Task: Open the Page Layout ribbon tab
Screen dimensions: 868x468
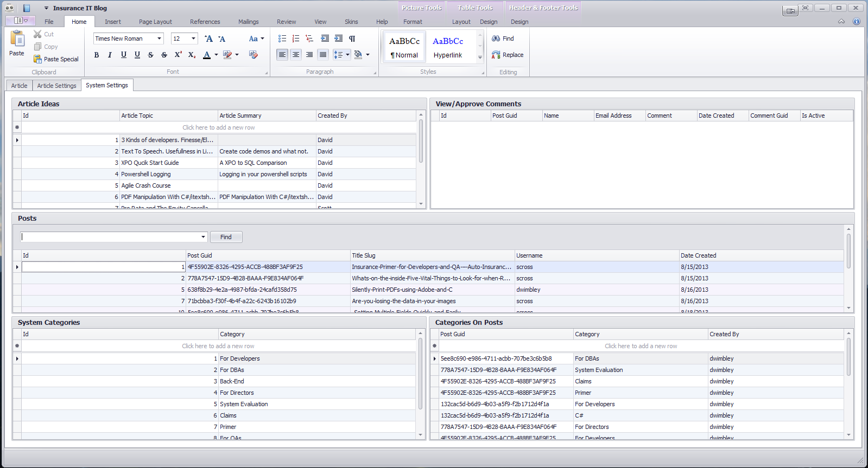Action: [x=155, y=22]
